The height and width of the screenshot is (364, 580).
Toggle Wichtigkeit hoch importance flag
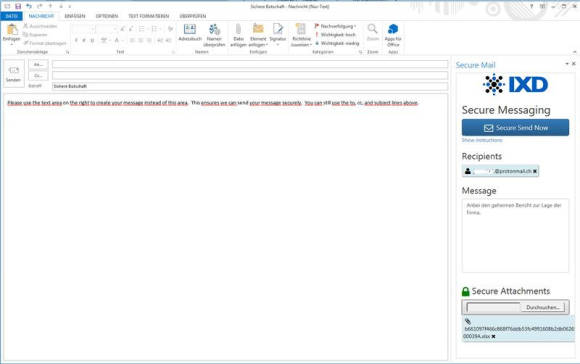coord(335,34)
